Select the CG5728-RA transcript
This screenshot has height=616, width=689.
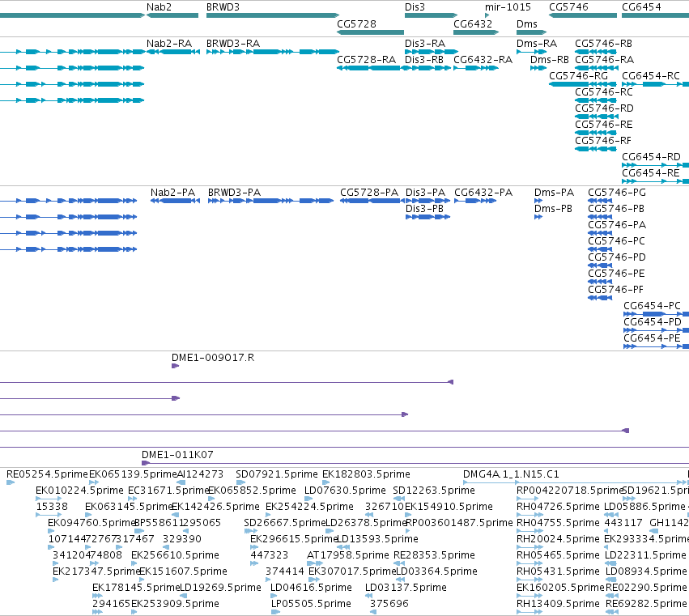[x=371, y=68]
